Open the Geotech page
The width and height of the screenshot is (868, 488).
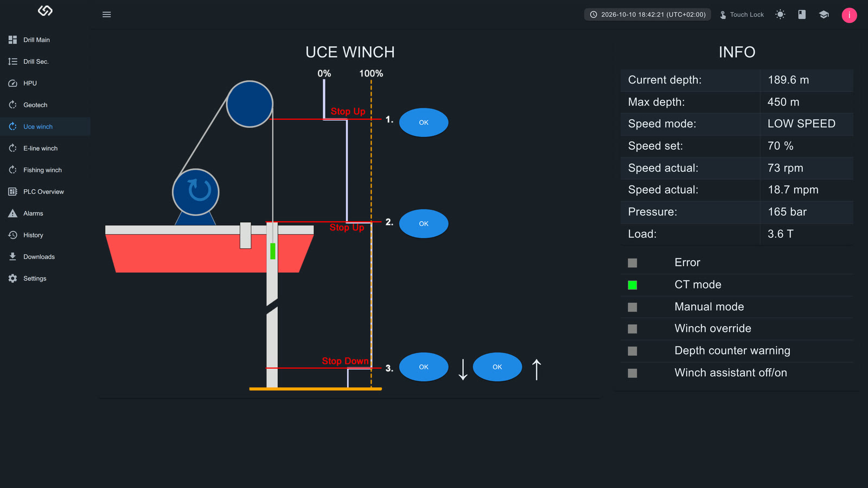[45, 105]
